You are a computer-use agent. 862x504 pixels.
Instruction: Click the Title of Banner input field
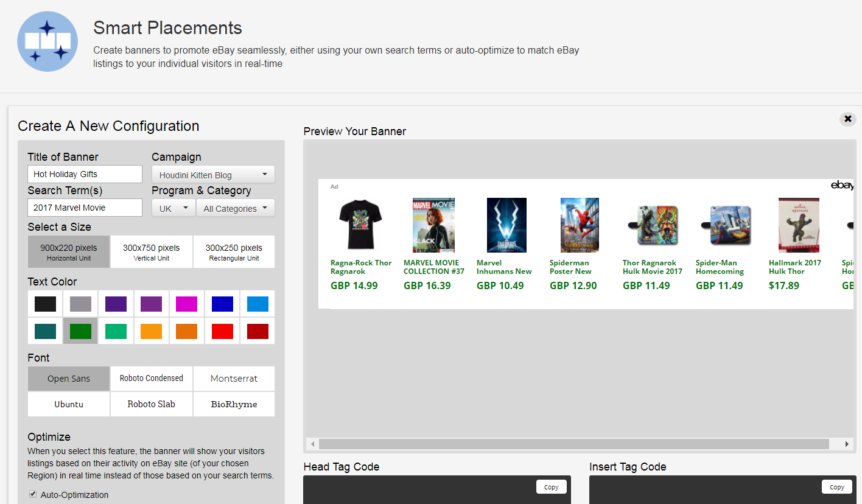pyautogui.click(x=85, y=174)
